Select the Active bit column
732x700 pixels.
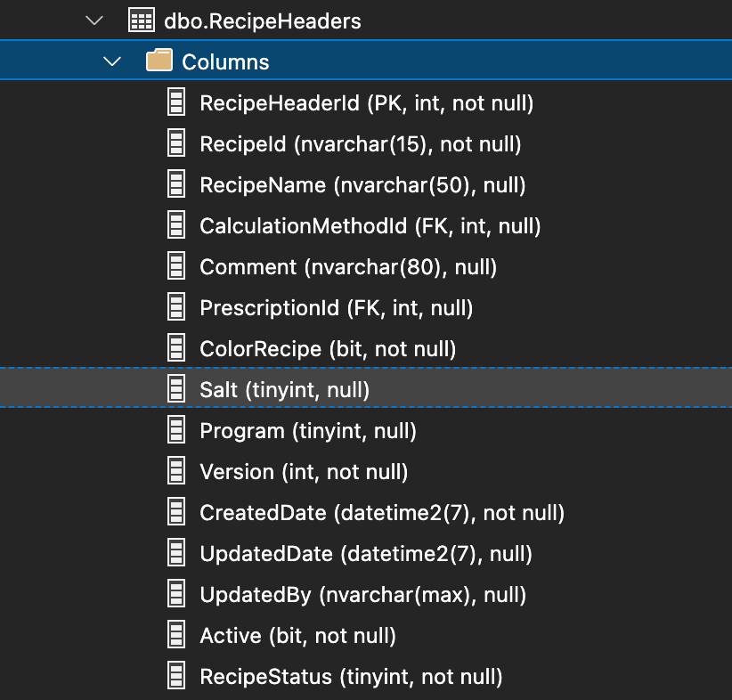297,636
